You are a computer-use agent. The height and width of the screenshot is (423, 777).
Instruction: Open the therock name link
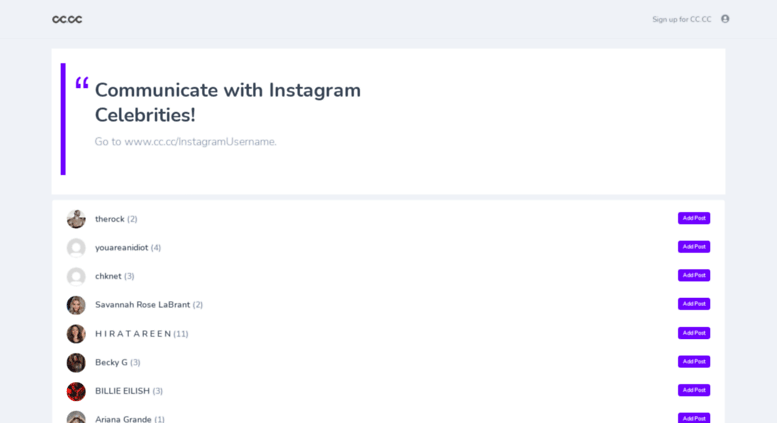(x=110, y=219)
